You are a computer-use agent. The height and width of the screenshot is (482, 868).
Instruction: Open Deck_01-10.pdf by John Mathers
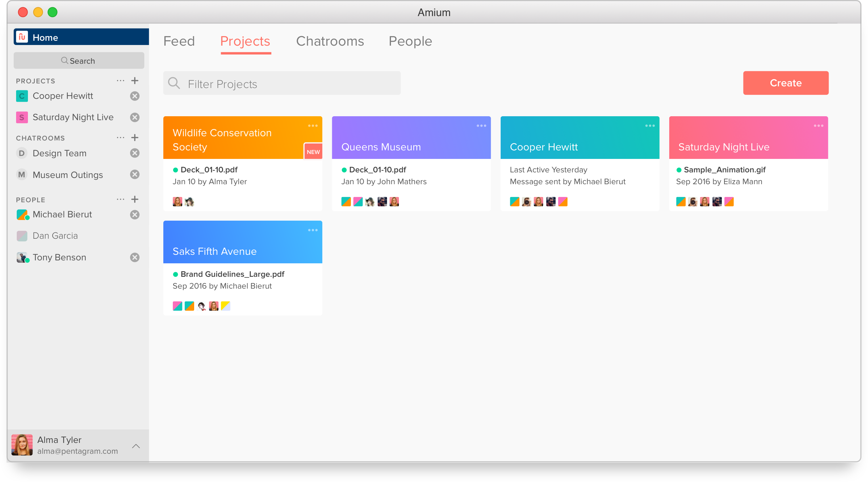click(x=377, y=170)
